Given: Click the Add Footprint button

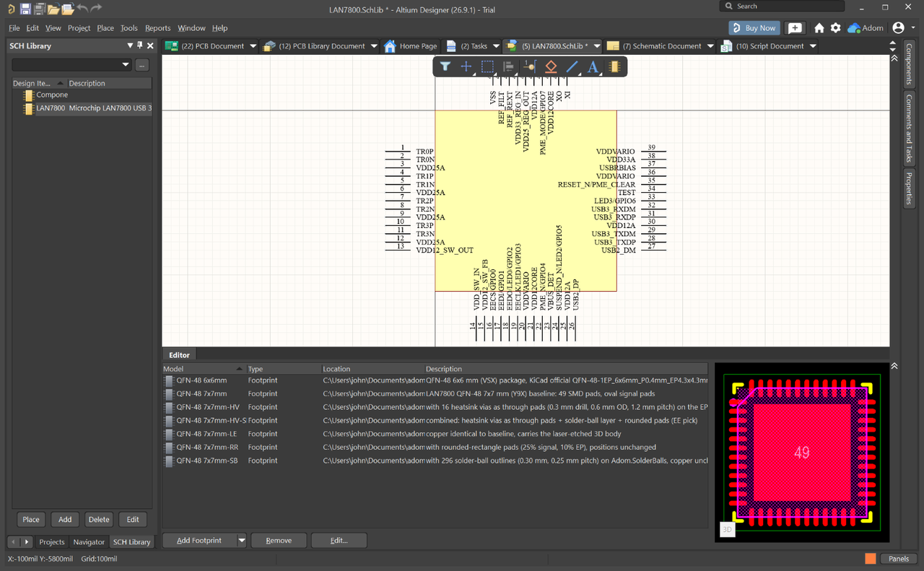Looking at the screenshot, I should tap(199, 540).
